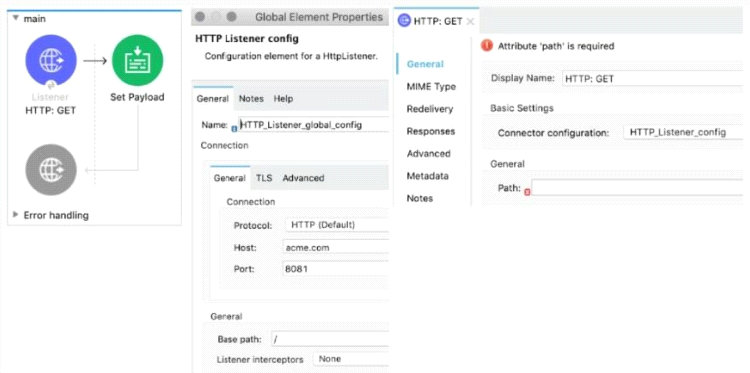Viewport: 750px width, 373px height.
Task: Expand the Error handling section
Action: (x=15, y=215)
